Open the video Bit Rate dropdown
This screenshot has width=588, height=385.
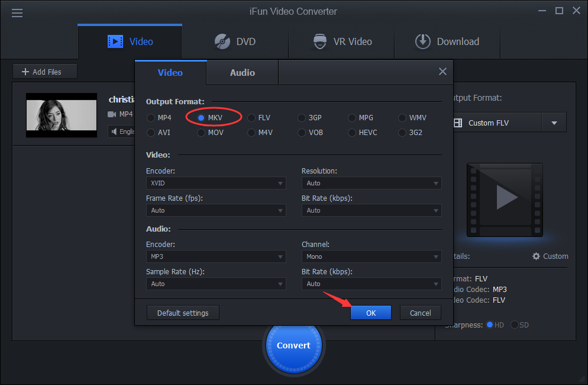click(371, 210)
